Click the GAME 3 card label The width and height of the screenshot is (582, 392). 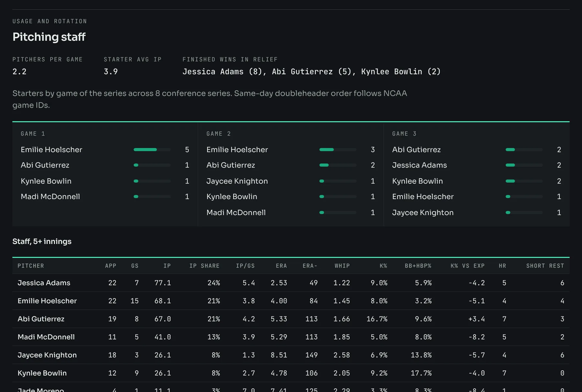404,134
